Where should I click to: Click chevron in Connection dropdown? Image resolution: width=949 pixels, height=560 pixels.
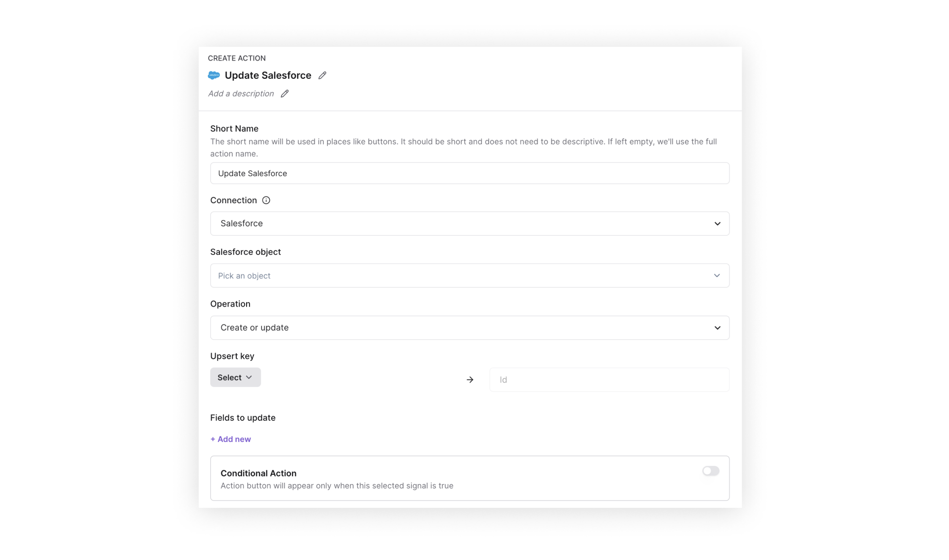click(717, 224)
